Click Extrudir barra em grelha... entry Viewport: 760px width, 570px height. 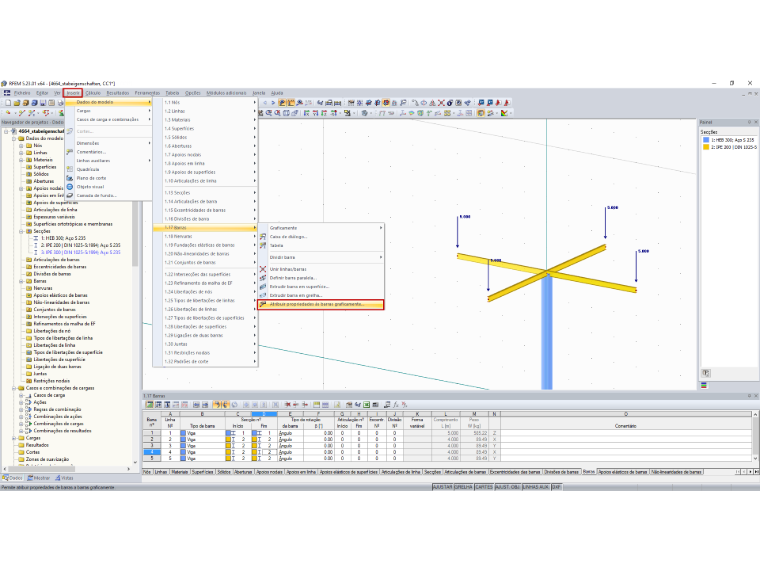[321, 296]
